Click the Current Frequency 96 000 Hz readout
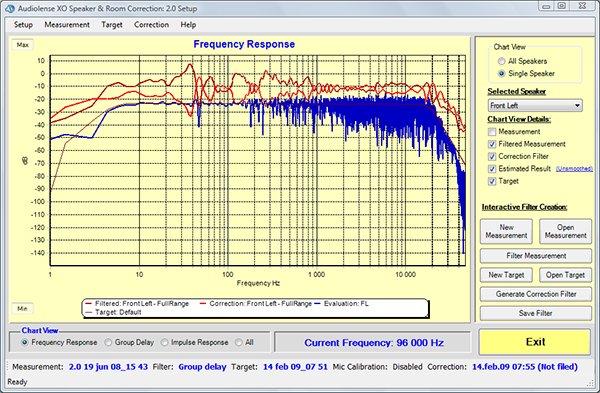 click(373, 343)
